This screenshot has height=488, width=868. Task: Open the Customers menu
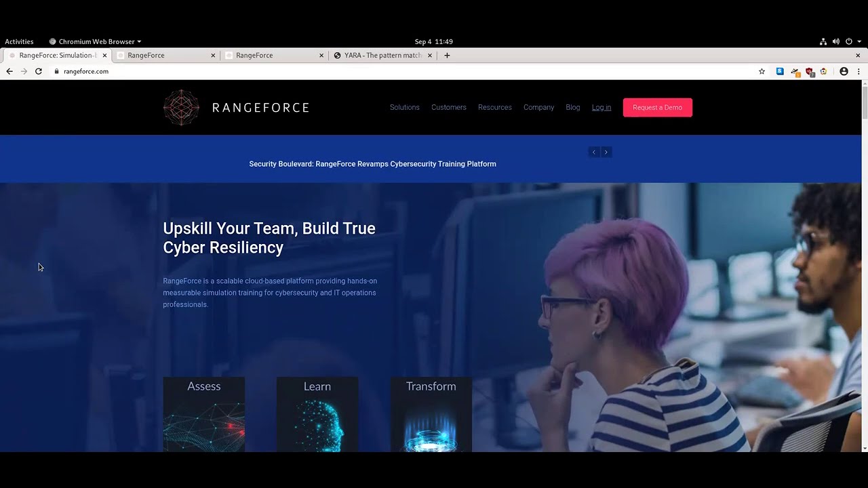[449, 107]
